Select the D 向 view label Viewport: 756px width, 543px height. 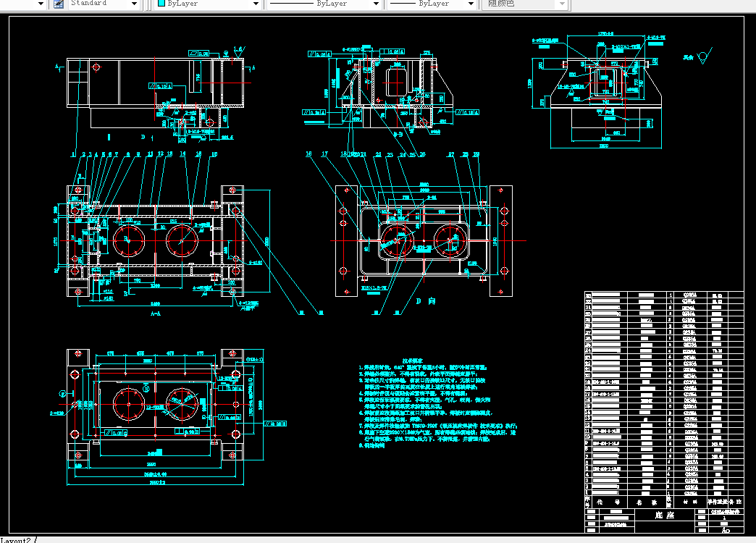pyautogui.click(x=425, y=301)
